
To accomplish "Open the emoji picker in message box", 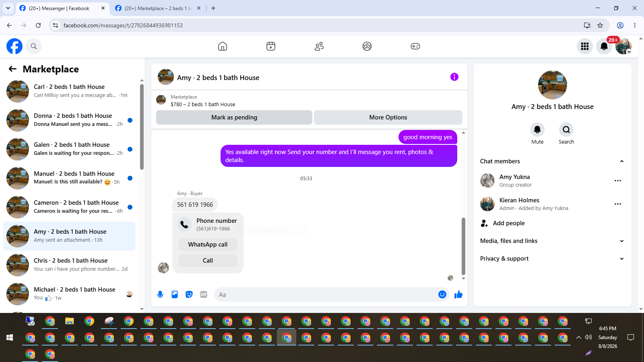I will 442,294.
